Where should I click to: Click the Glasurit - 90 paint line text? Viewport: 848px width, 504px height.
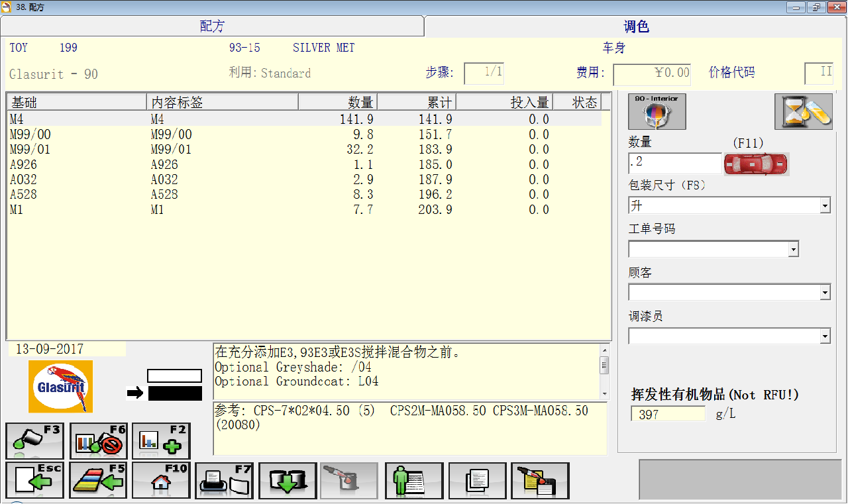click(x=54, y=74)
